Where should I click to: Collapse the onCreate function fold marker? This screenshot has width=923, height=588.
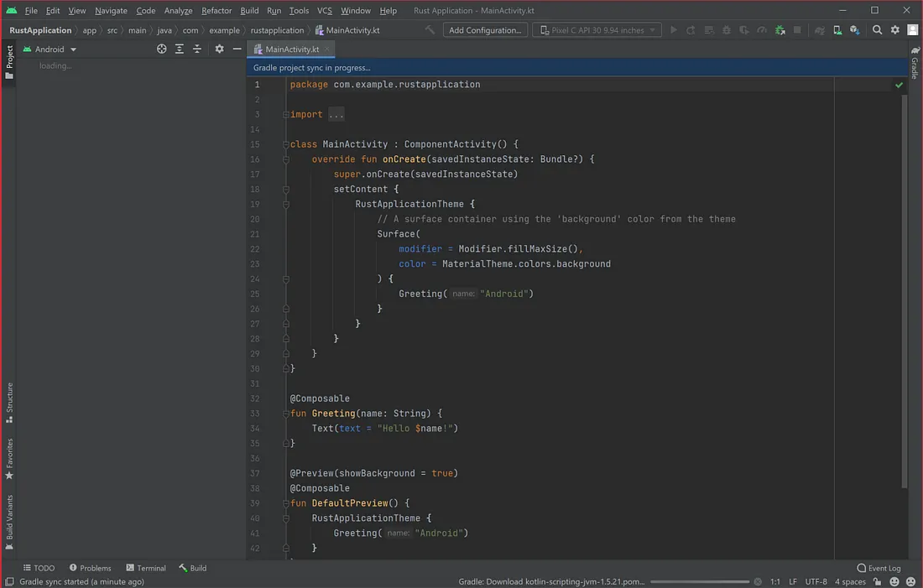tap(285, 159)
